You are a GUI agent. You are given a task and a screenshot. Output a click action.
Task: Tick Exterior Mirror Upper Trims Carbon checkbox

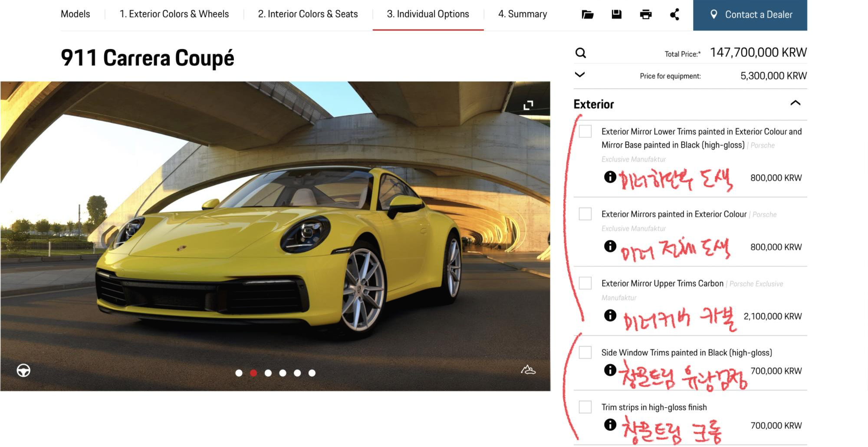[x=585, y=283]
